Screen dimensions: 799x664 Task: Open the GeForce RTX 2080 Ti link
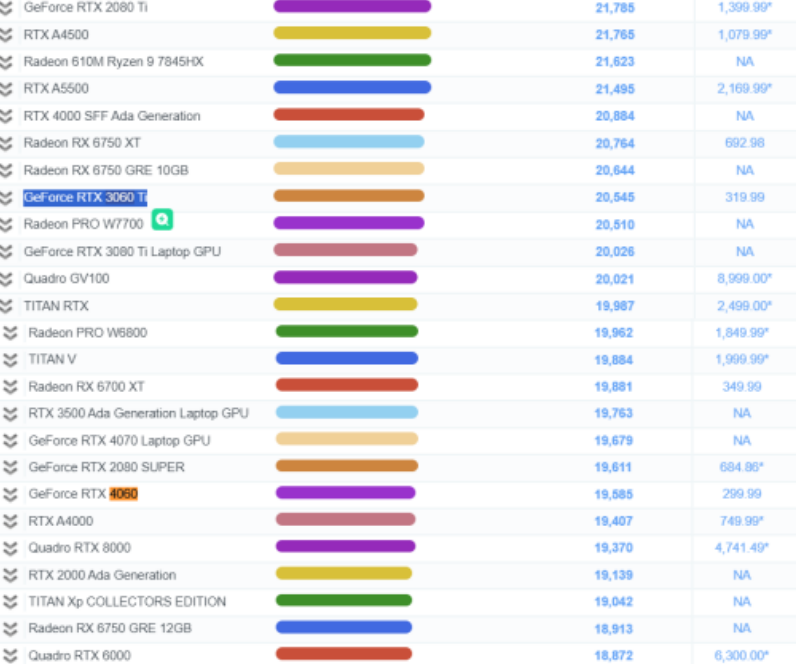tap(86, 8)
